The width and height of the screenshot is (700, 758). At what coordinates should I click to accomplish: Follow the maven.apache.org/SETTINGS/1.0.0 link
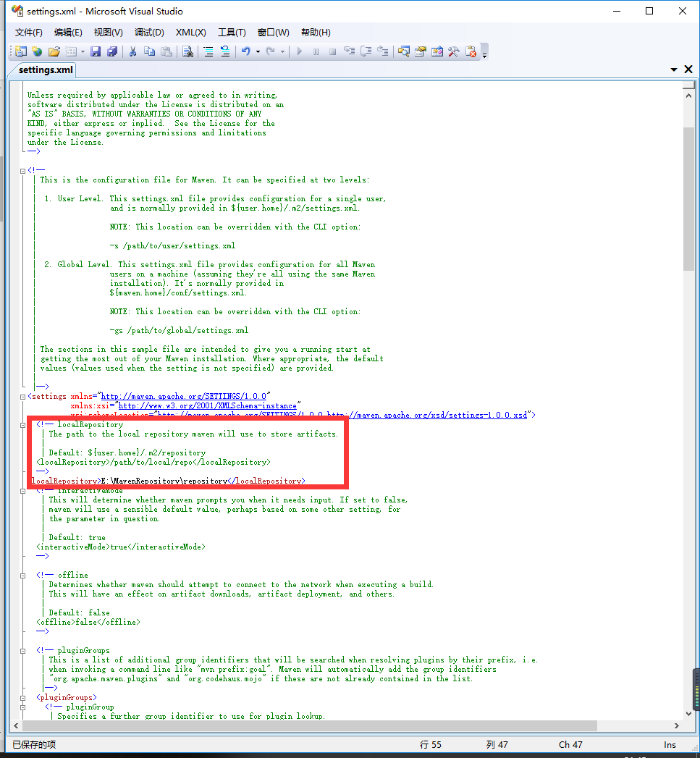click(x=184, y=397)
